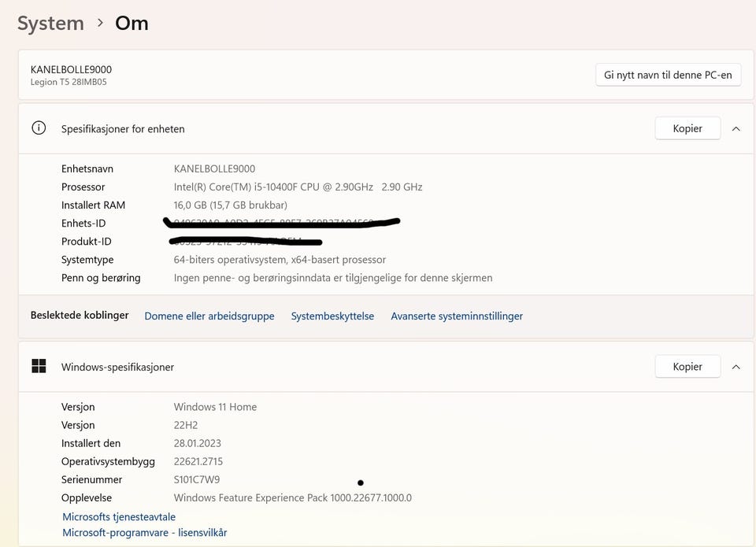Open Microsoft-programvare - lisensvilkår link
756x547 pixels.
pos(145,533)
